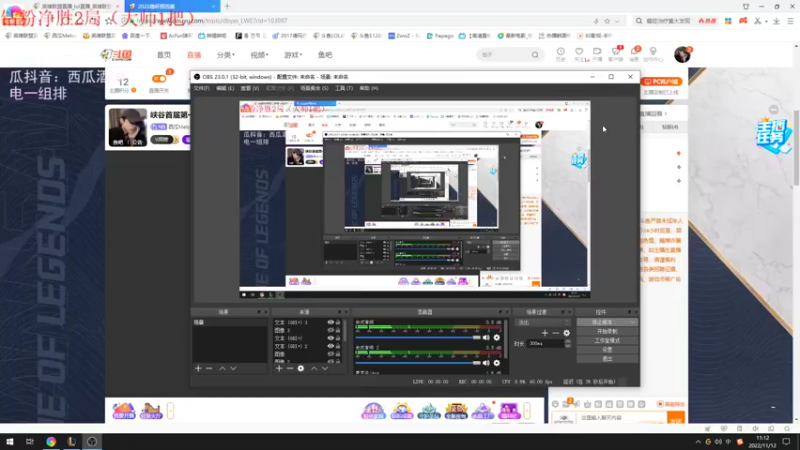Toggle lock on source 图像 3
The width and height of the screenshot is (800, 450).
click(x=338, y=330)
